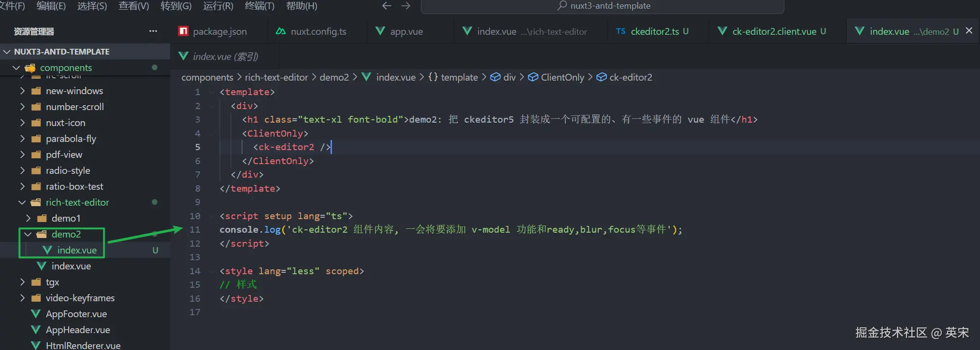
Task: Fold the style block at line 14
Action: [212, 271]
